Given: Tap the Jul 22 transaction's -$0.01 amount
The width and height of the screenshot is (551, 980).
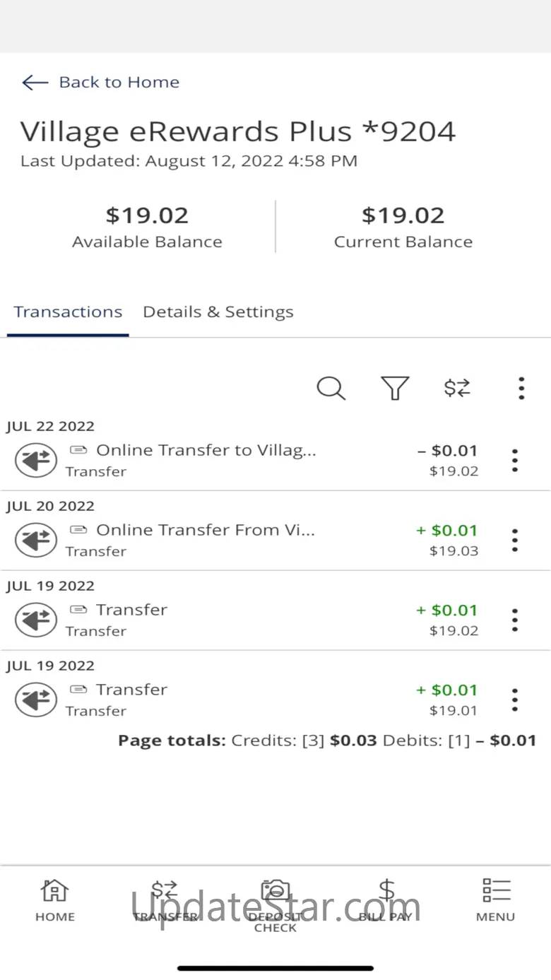Looking at the screenshot, I should coord(448,451).
